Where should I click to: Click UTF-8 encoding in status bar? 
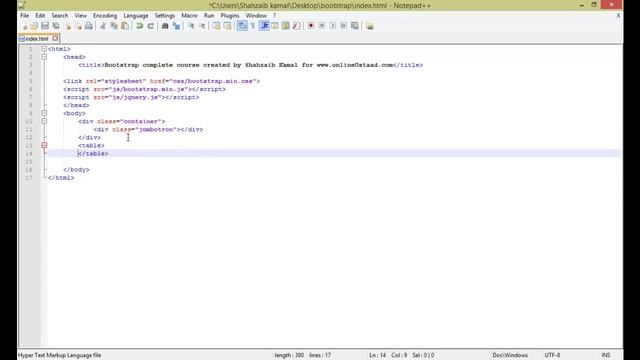[552, 355]
